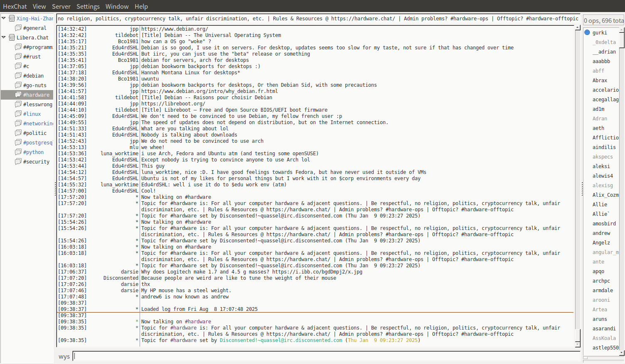Click the #politic channel icon
The image size is (625, 364).
(18, 133)
